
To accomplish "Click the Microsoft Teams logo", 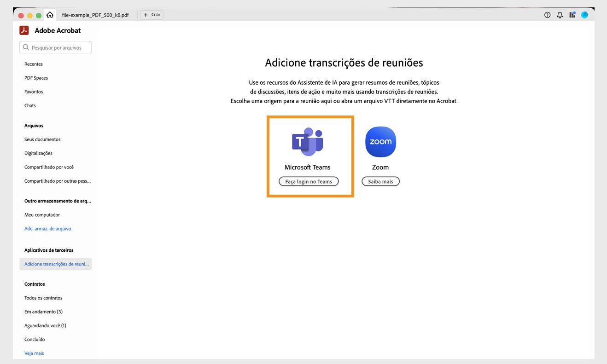I will [308, 142].
